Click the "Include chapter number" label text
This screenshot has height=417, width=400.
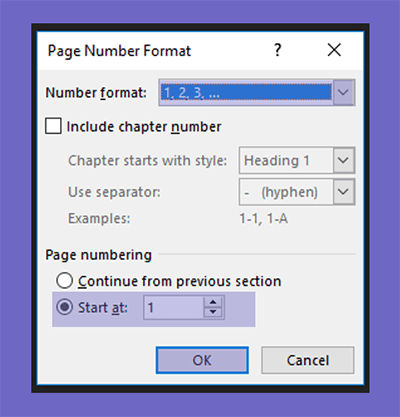(x=144, y=127)
